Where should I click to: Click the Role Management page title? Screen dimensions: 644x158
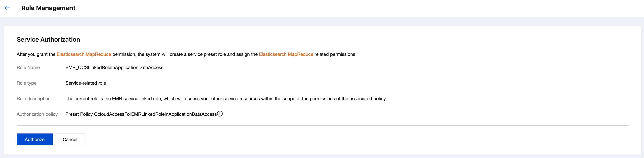48,8
